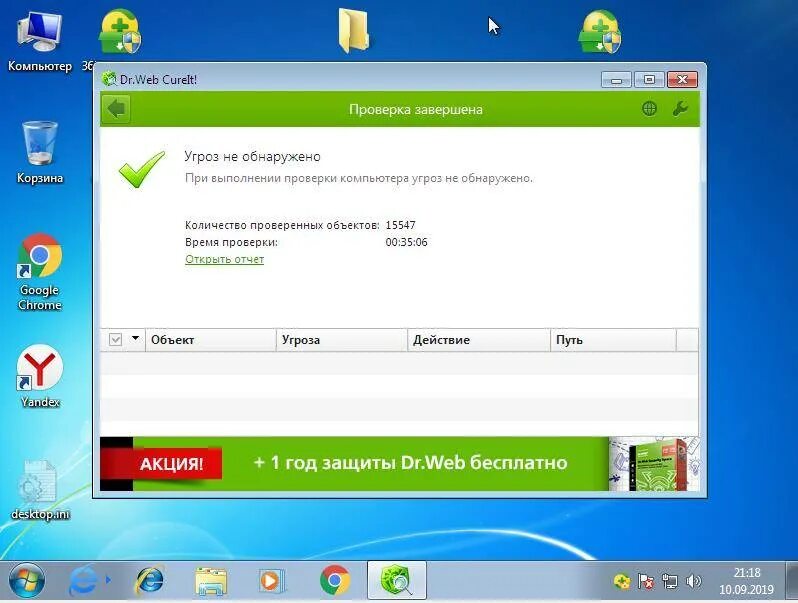The width and height of the screenshot is (798, 603).
Task: Open the clock showing 21:18
Action: click(746, 581)
